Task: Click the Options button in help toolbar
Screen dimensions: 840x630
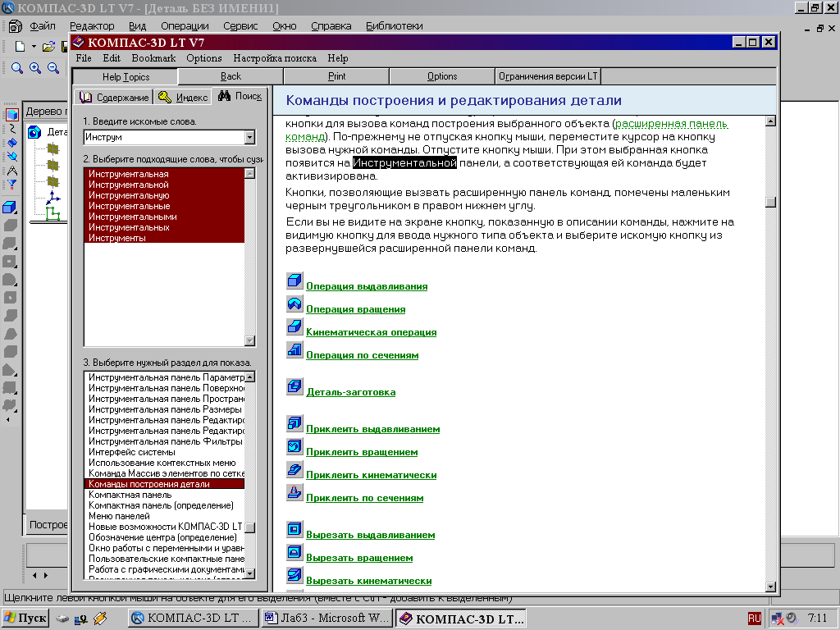Action: point(442,76)
